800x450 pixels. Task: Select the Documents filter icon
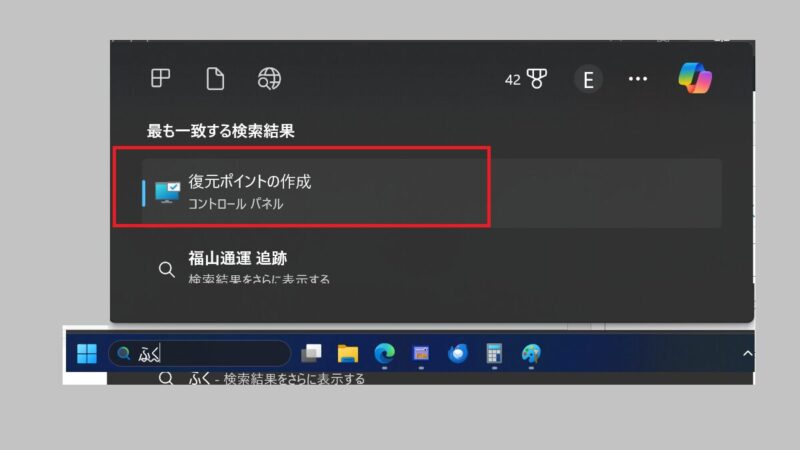click(215, 79)
